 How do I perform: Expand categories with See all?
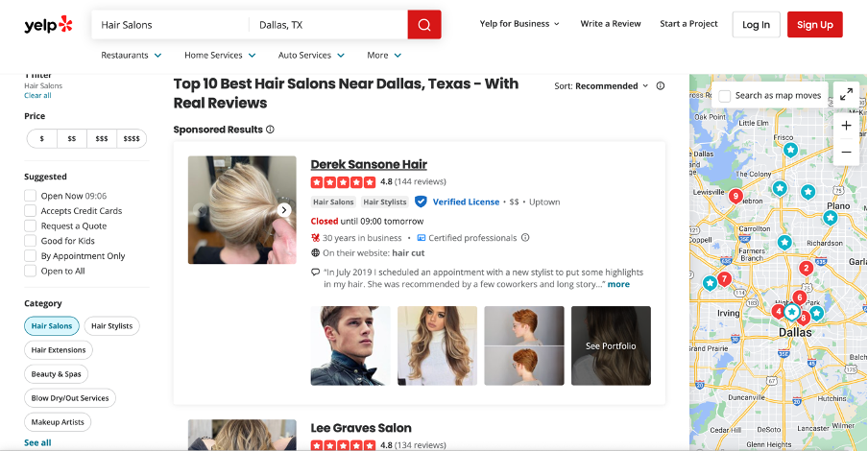(x=37, y=442)
